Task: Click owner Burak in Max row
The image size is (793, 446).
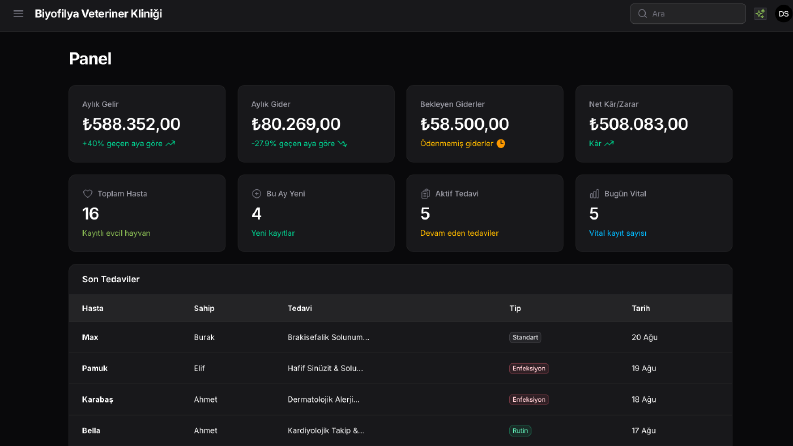Action: pyautogui.click(x=204, y=337)
